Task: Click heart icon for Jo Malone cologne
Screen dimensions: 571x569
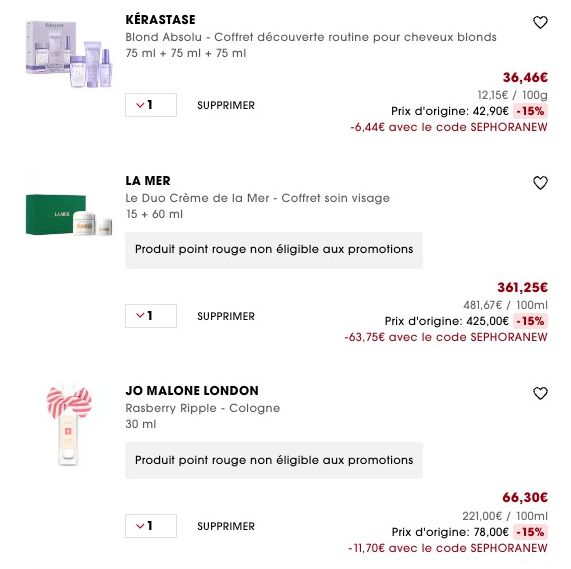Action: 540,394
